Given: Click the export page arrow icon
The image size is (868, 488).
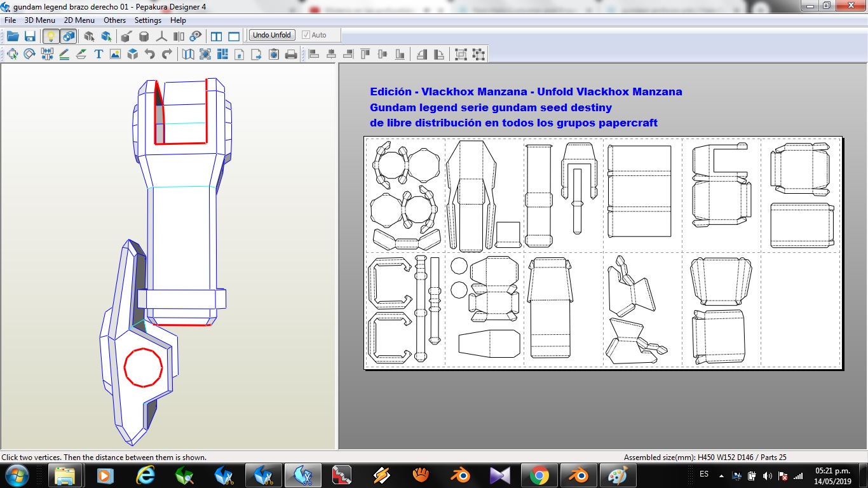Looking at the screenshot, I should [257, 55].
